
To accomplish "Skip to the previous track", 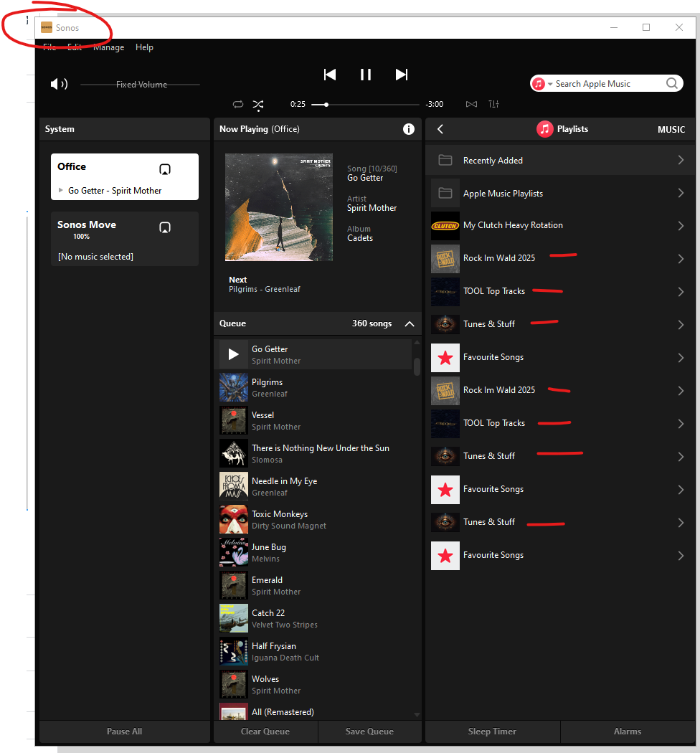I will (330, 75).
